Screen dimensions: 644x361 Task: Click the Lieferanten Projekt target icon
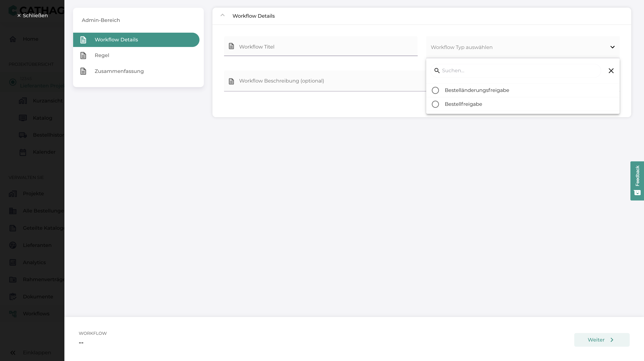click(13, 82)
